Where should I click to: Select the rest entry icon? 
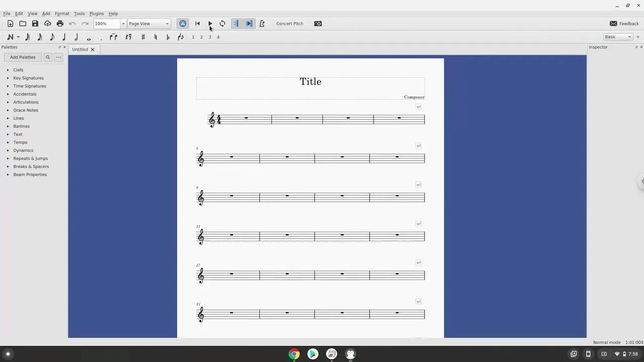click(128, 37)
